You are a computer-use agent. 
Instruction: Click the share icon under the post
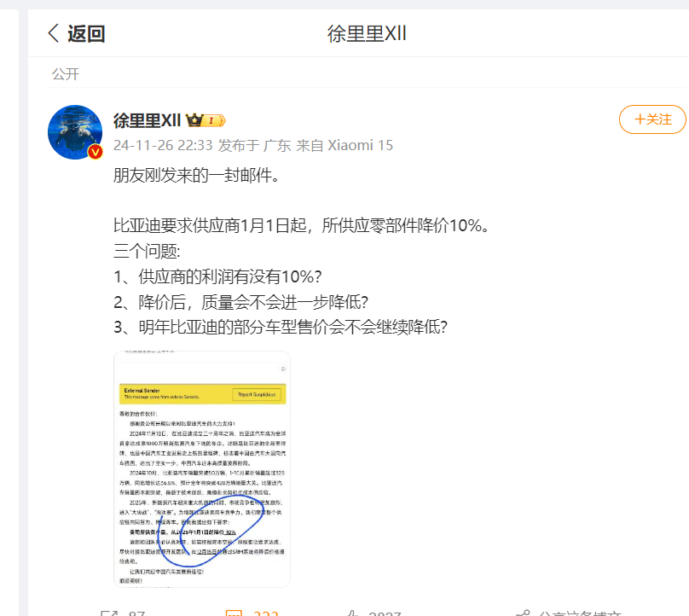(x=523, y=613)
